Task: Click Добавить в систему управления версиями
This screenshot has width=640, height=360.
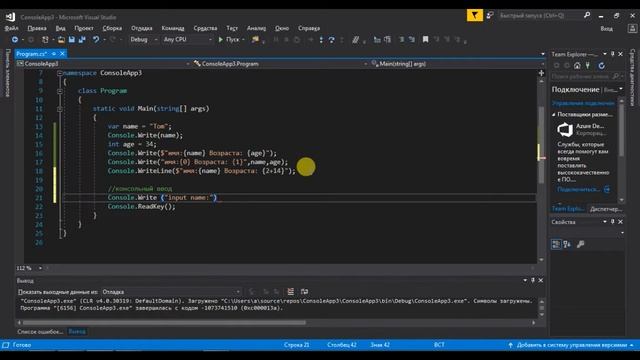Action: (571, 345)
